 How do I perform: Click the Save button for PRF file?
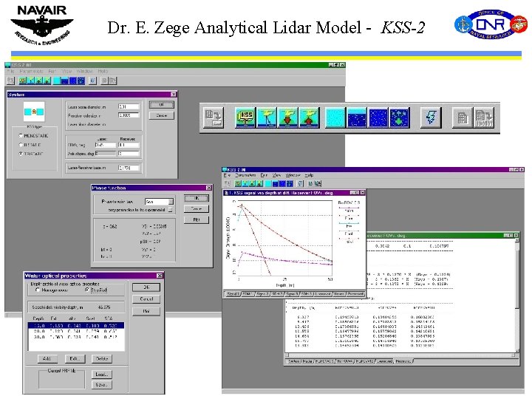(x=102, y=385)
